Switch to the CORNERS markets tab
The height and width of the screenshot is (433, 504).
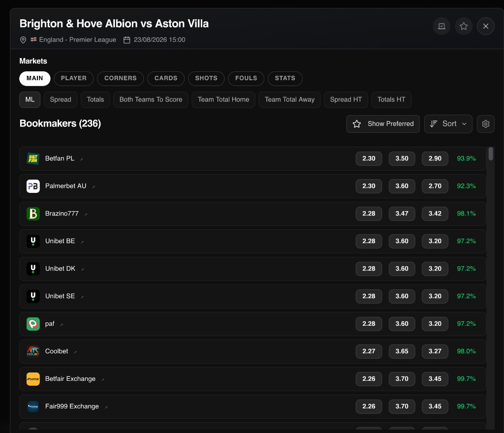[120, 78]
